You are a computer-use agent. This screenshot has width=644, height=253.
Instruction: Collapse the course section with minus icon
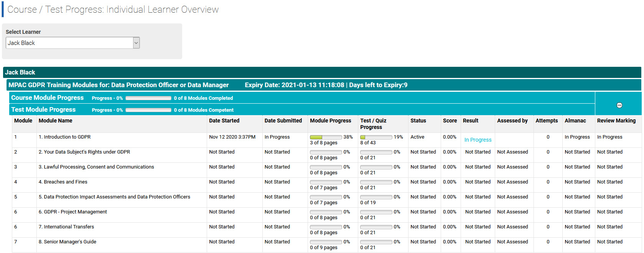[619, 105]
